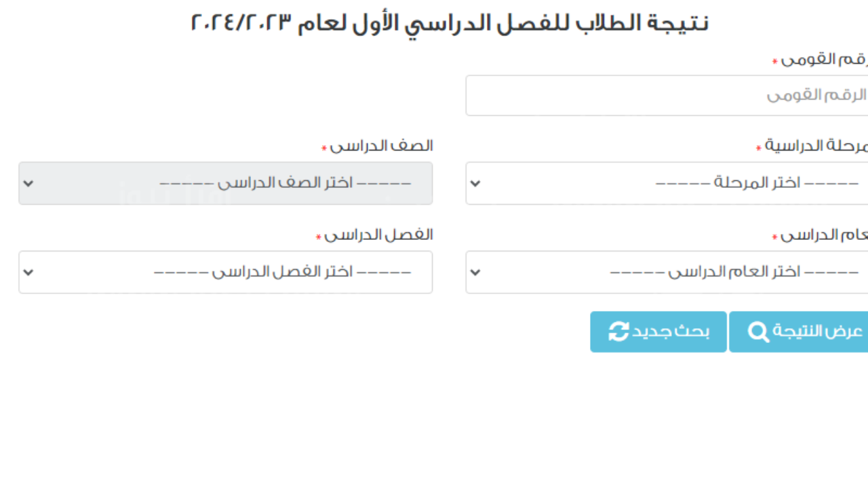
Task: Click the الصف الدراسى field label
Action: 381,146
